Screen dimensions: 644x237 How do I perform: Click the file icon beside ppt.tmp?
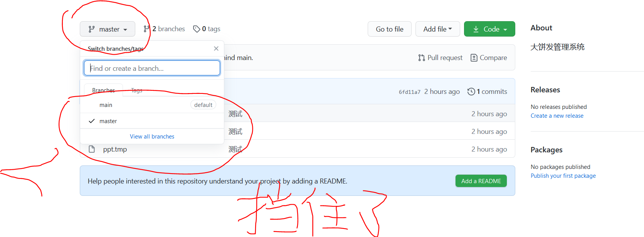point(92,149)
